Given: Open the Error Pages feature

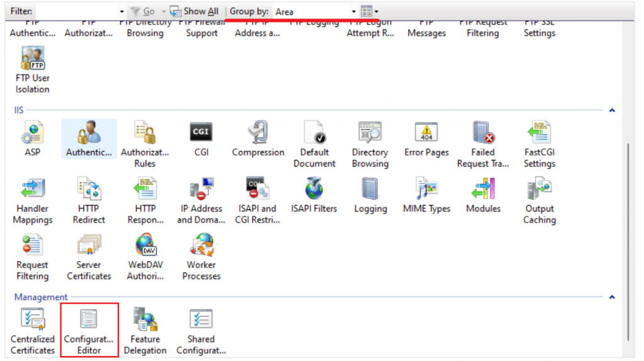Looking at the screenshot, I should [x=427, y=139].
